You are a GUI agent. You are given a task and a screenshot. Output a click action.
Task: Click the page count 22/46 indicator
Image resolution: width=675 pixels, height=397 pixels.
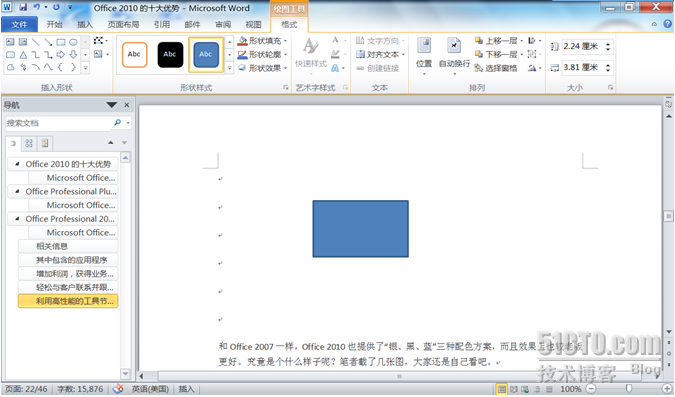(26, 389)
